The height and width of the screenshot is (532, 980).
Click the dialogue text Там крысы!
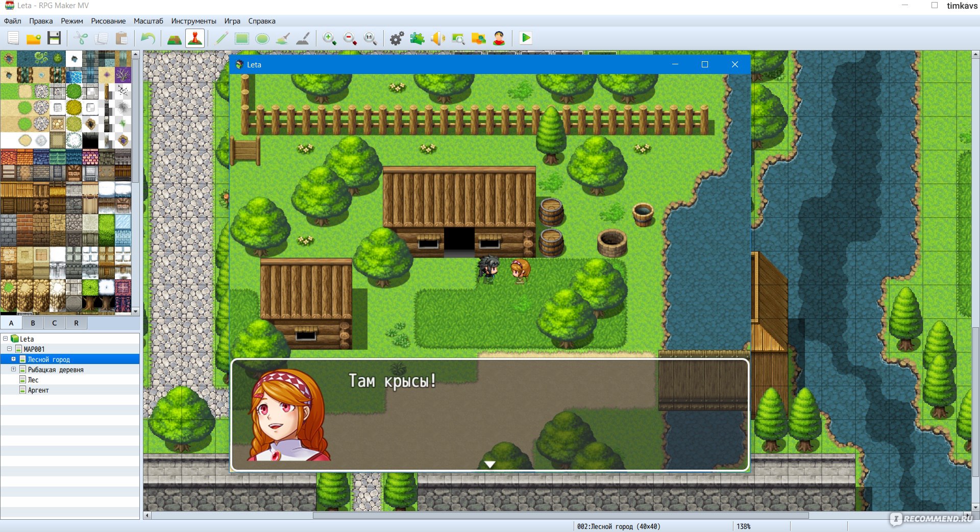(392, 381)
